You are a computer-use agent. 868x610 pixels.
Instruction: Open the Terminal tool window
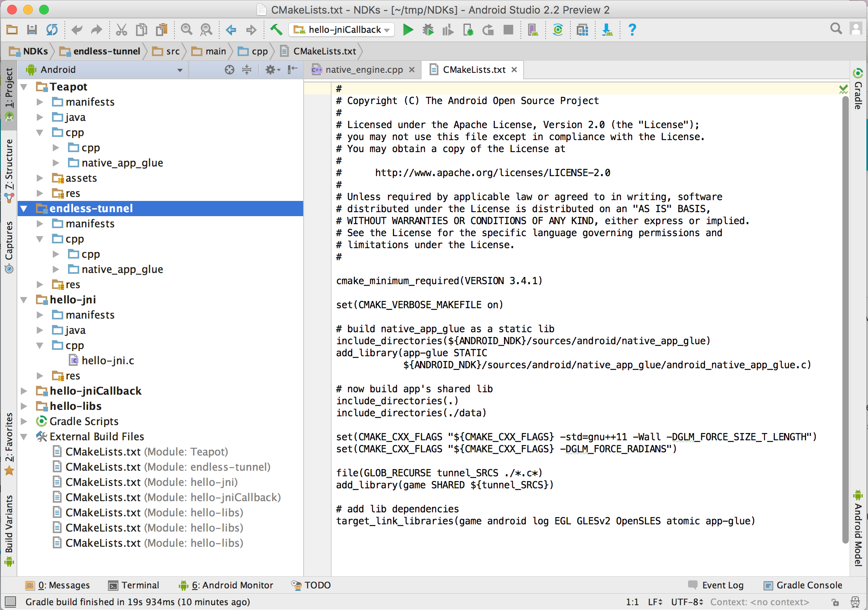[x=134, y=585]
